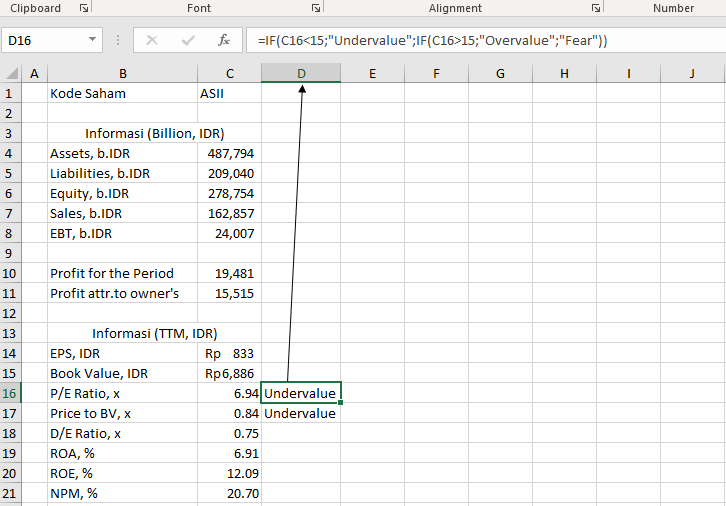Viewport: 726px width, 506px height.
Task: Click the EPS cell showing Rp 833
Action: (x=229, y=353)
